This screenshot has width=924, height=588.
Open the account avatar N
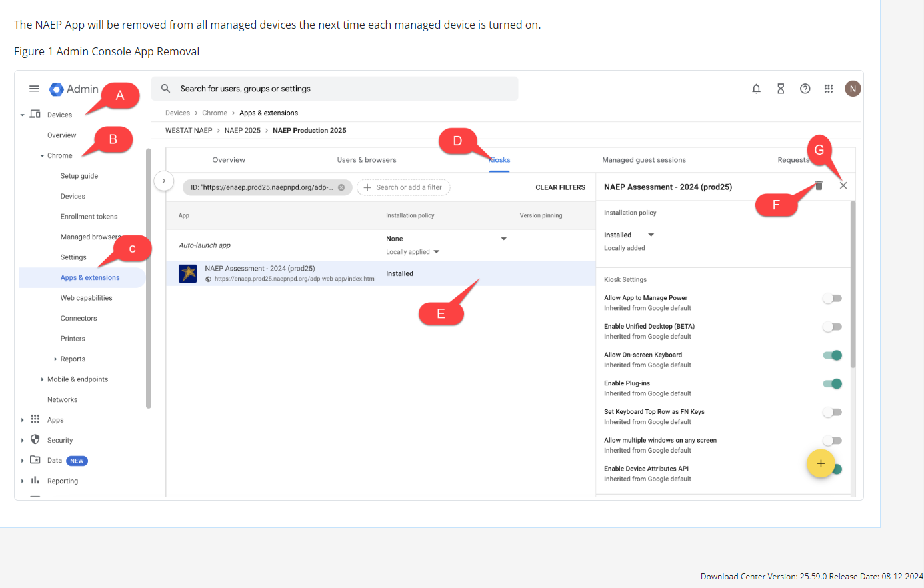(x=853, y=89)
